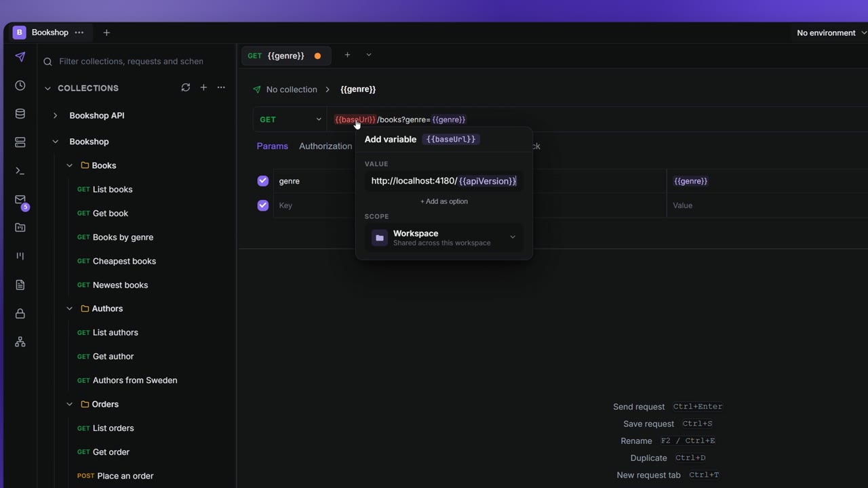The width and height of the screenshot is (868, 488).
Task: Add a new collection with plus icon
Action: pyautogui.click(x=203, y=87)
